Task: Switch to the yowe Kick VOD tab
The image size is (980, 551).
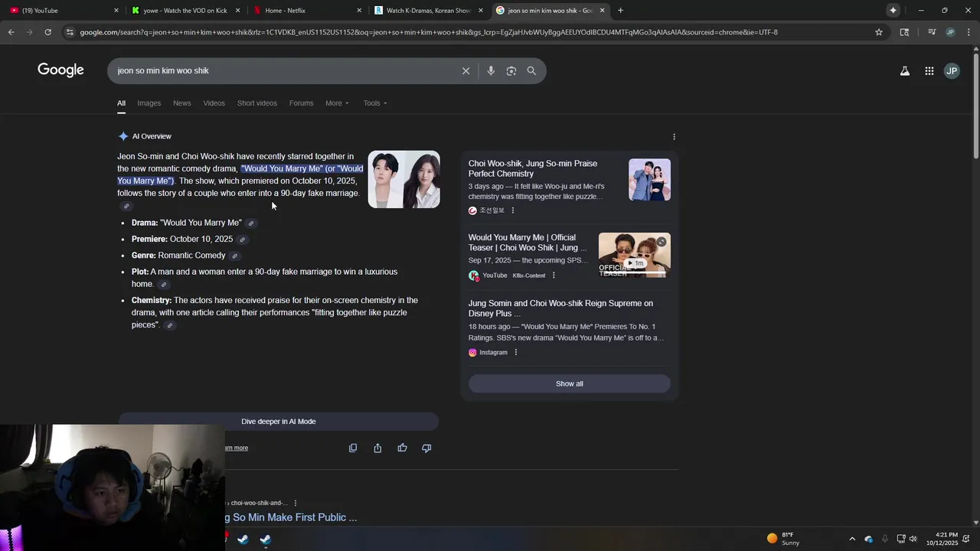Action: (x=185, y=10)
